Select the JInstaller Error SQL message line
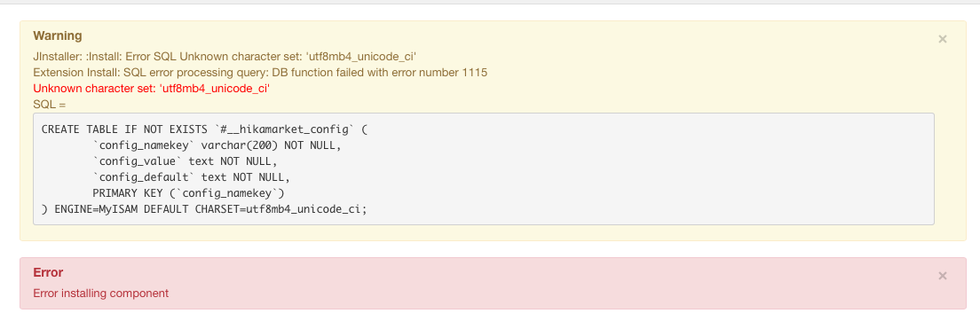 point(225,57)
